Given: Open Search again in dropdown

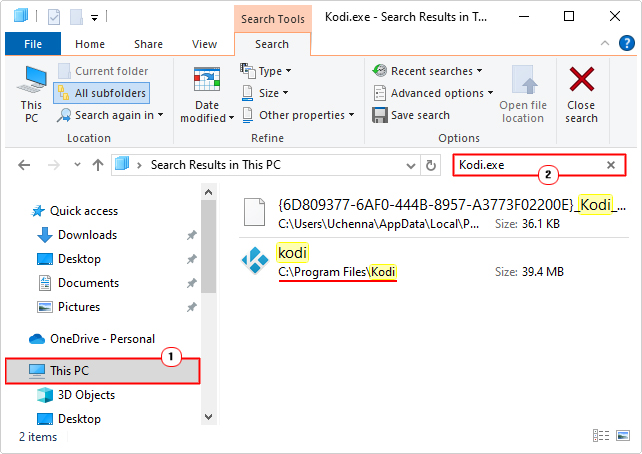Looking at the screenshot, I should (x=110, y=115).
